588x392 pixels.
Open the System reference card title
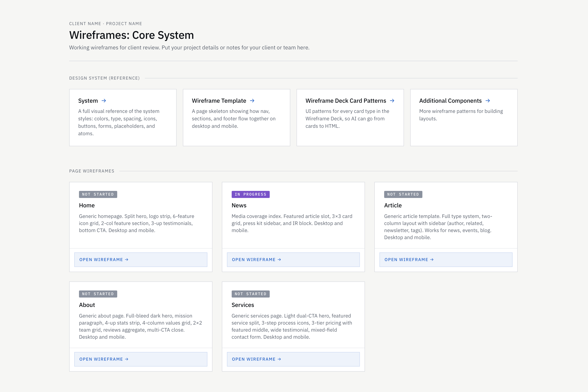click(x=88, y=101)
